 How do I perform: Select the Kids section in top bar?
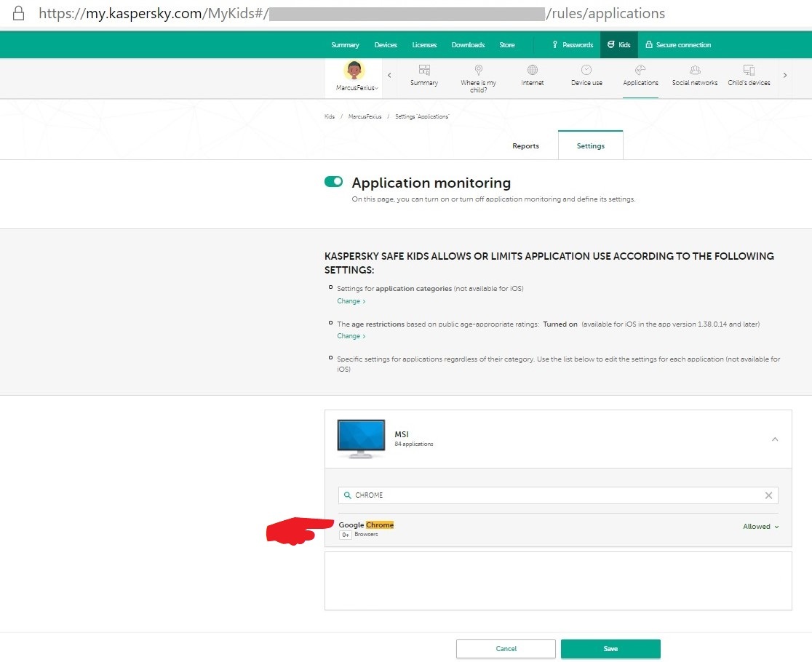point(619,45)
